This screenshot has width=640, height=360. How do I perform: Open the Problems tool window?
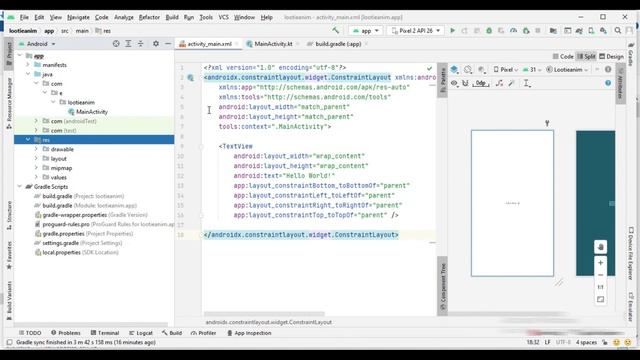pyautogui.click(x=66, y=333)
